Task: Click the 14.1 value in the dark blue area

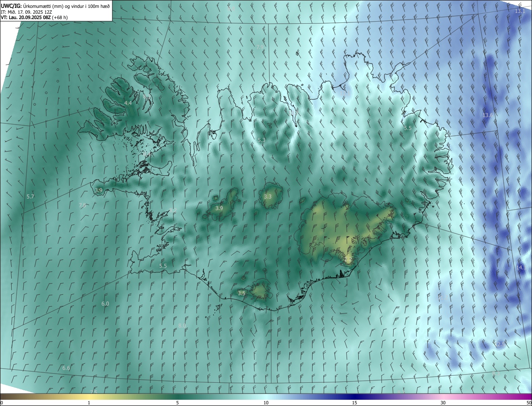Action: coord(521,268)
